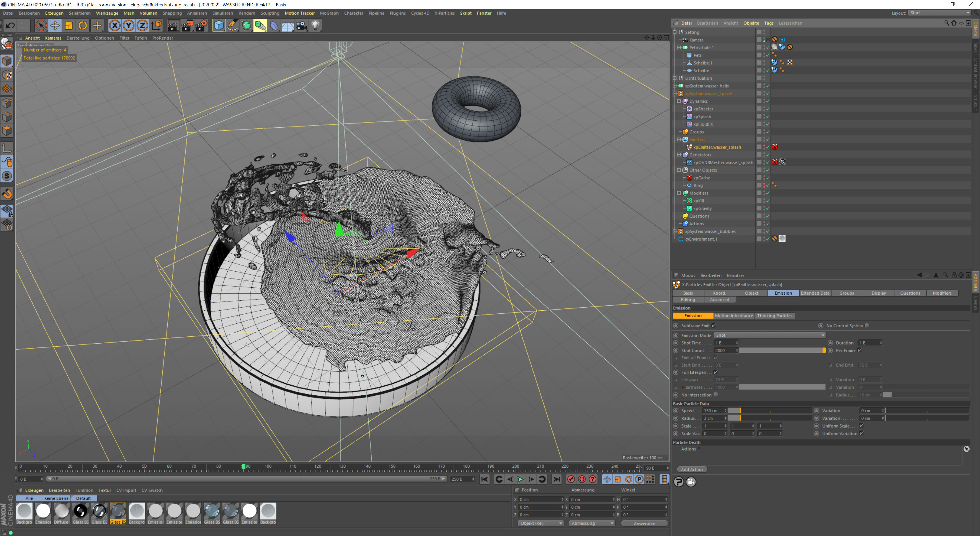Toggle Uniform Variation checkbox
This screenshot has height=536, width=980.
tap(862, 433)
